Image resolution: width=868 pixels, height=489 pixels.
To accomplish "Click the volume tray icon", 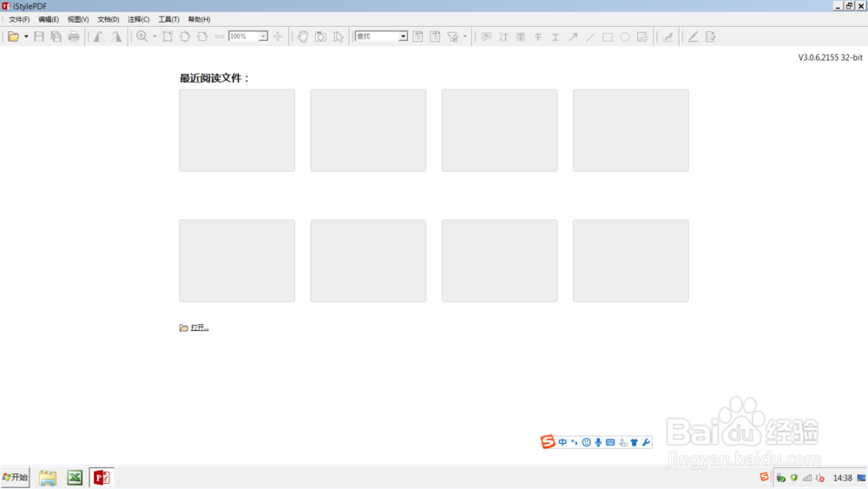I will 820,478.
